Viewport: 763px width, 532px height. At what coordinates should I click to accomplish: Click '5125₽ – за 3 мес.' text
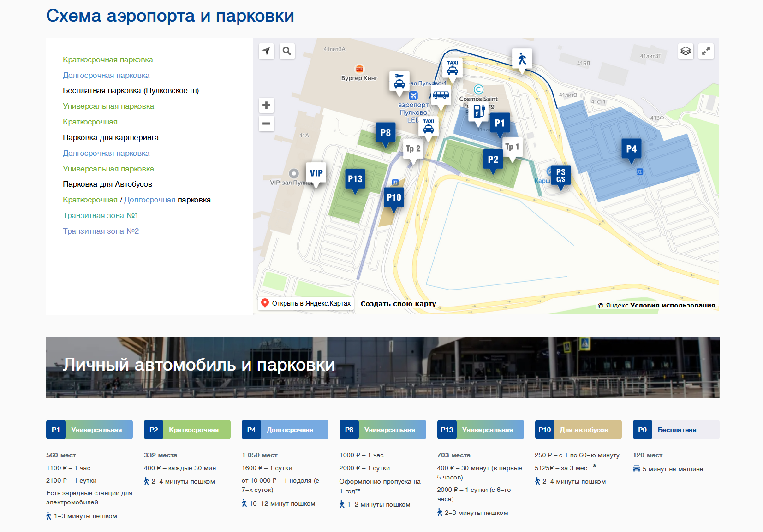click(x=562, y=468)
